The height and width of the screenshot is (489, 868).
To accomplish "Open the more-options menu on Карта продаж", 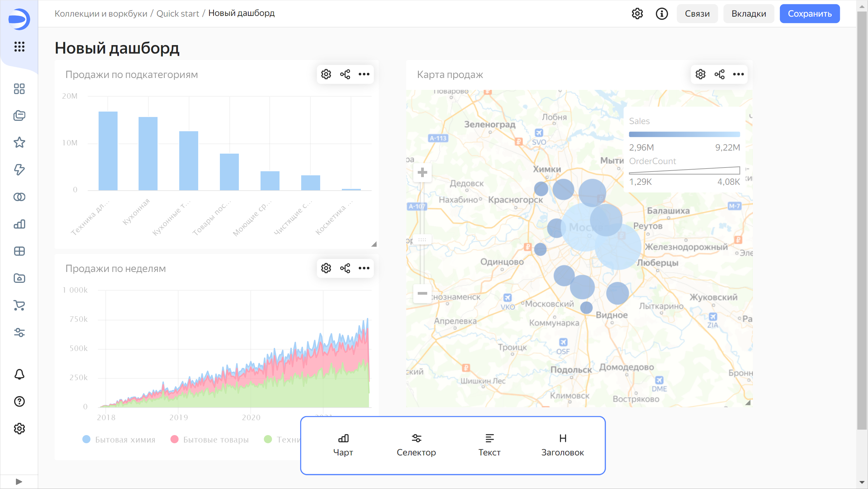I will point(739,74).
